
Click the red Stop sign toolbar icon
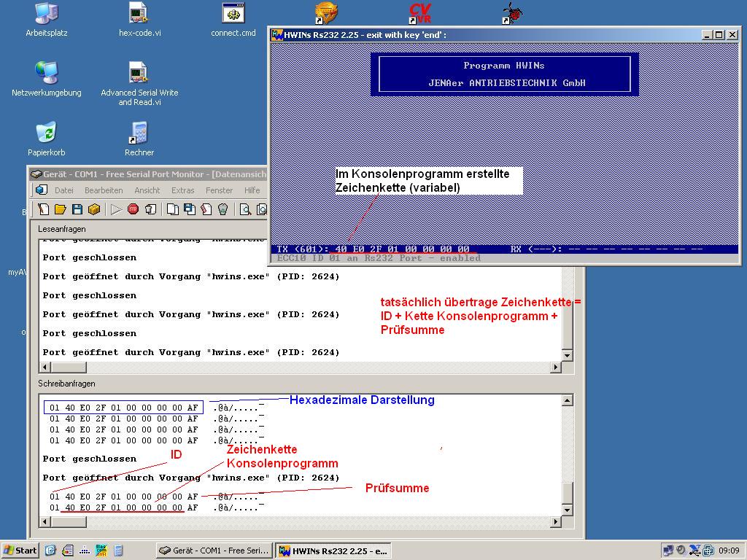[x=133, y=209]
